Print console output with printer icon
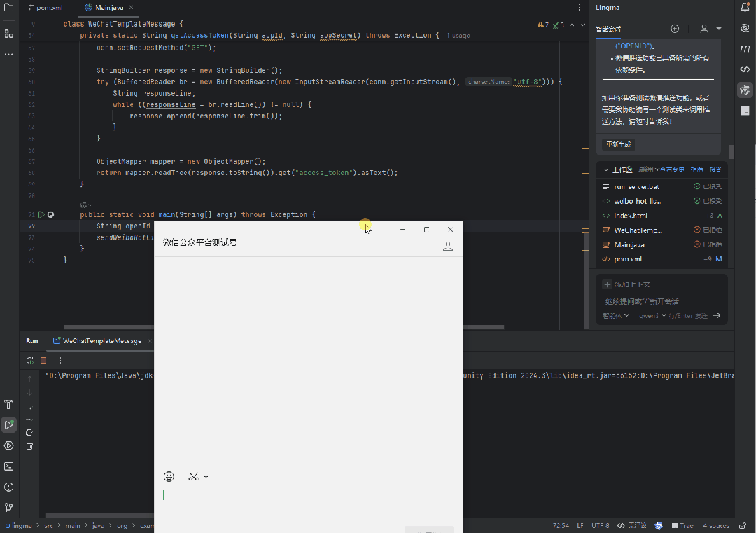Screen dimensions: 756x533 tap(29, 433)
